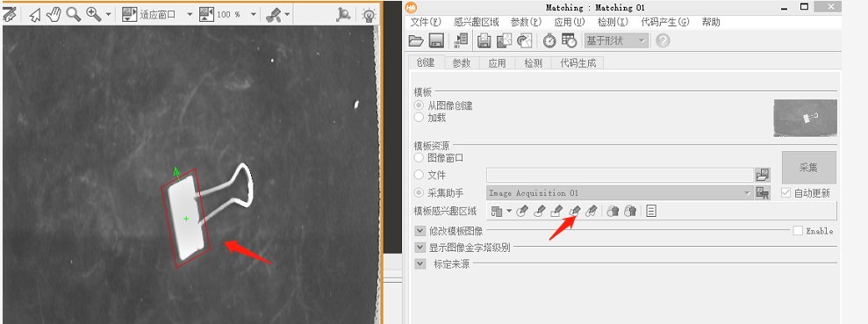This screenshot has width=868, height=324.
Task: Click the 采集 button
Action: pyautogui.click(x=809, y=167)
